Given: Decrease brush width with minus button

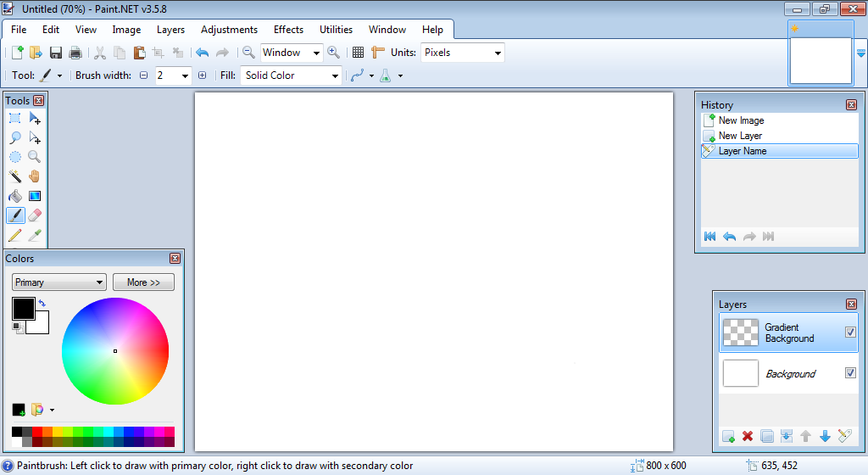Looking at the screenshot, I should (144, 75).
